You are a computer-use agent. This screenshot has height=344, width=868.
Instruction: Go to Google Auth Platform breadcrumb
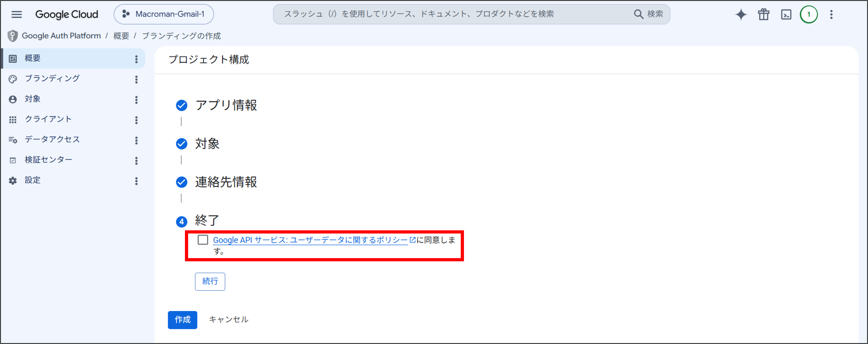pyautogui.click(x=61, y=36)
